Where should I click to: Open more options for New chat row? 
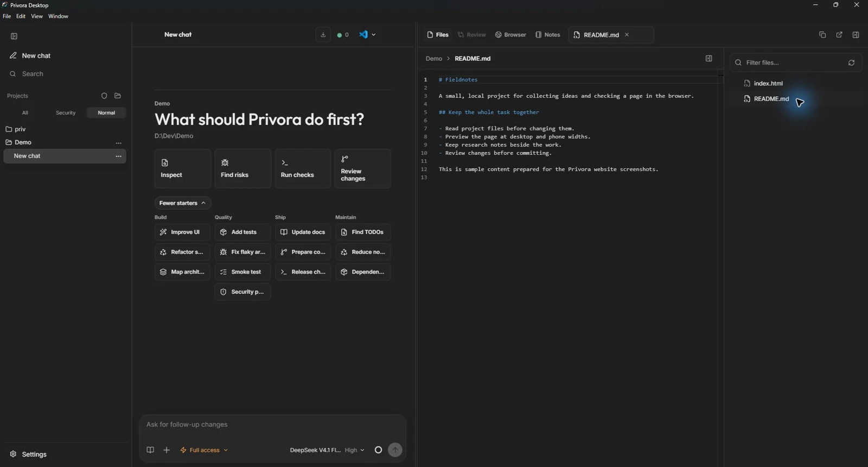[x=119, y=156]
